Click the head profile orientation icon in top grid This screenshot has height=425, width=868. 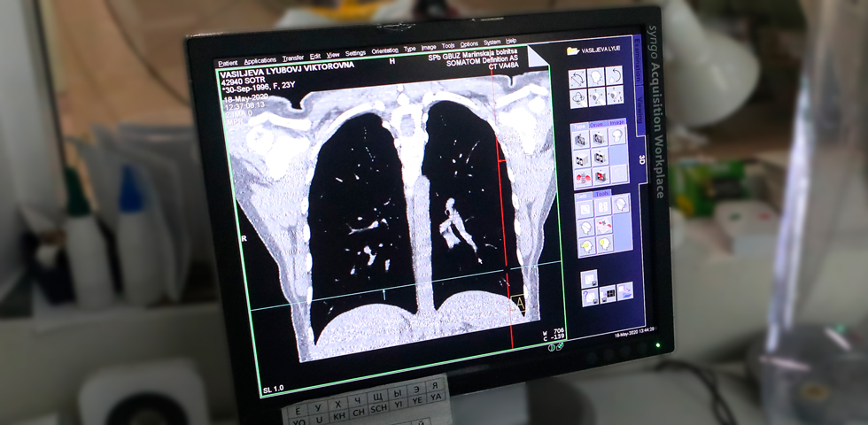(595, 77)
